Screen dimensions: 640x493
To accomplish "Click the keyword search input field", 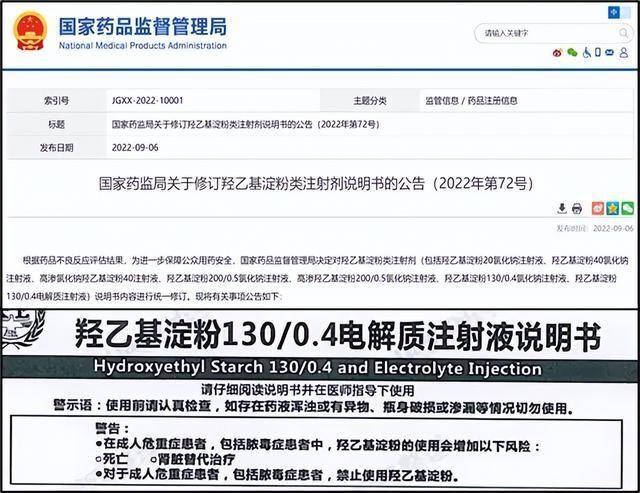I will click(x=547, y=33).
